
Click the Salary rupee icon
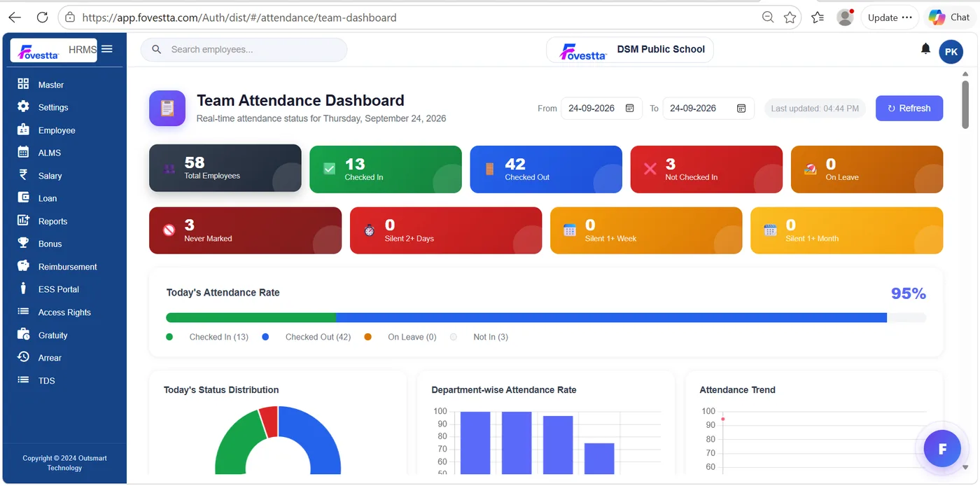coord(23,175)
